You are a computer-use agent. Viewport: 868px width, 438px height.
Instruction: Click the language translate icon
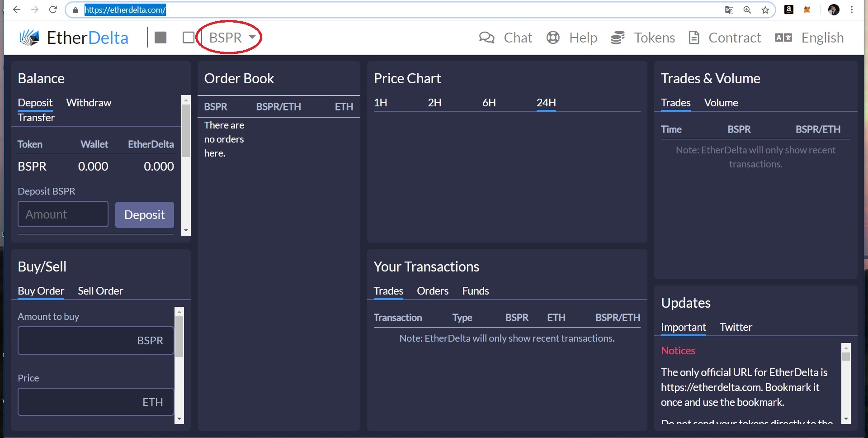click(783, 38)
